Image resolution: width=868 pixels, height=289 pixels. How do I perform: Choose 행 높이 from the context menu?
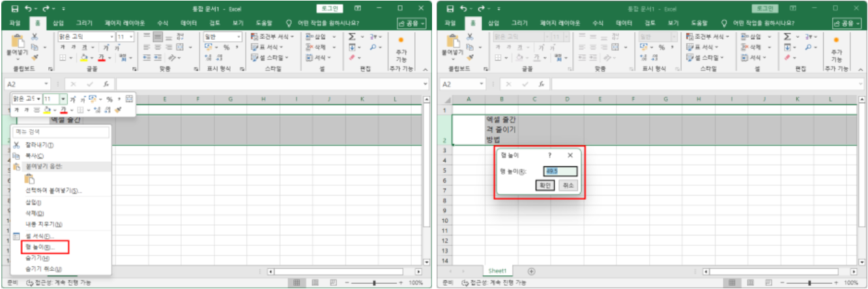[x=40, y=247]
